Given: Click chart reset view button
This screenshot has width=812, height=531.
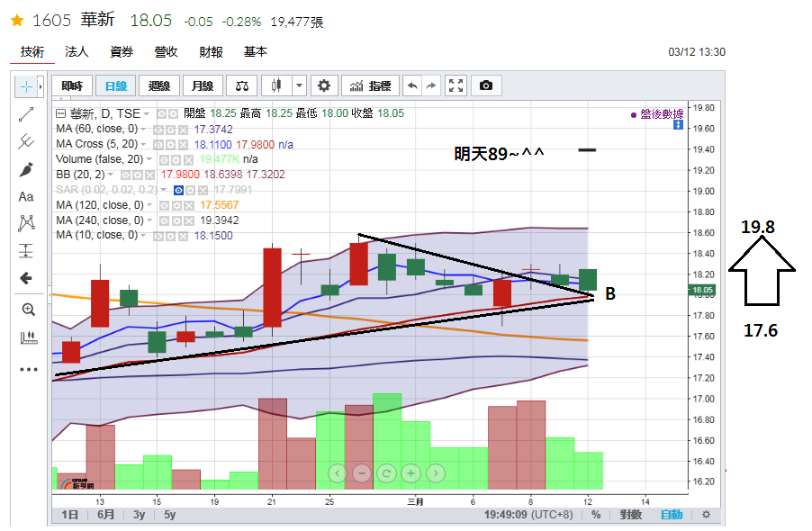Looking at the screenshot, I should tap(386, 473).
